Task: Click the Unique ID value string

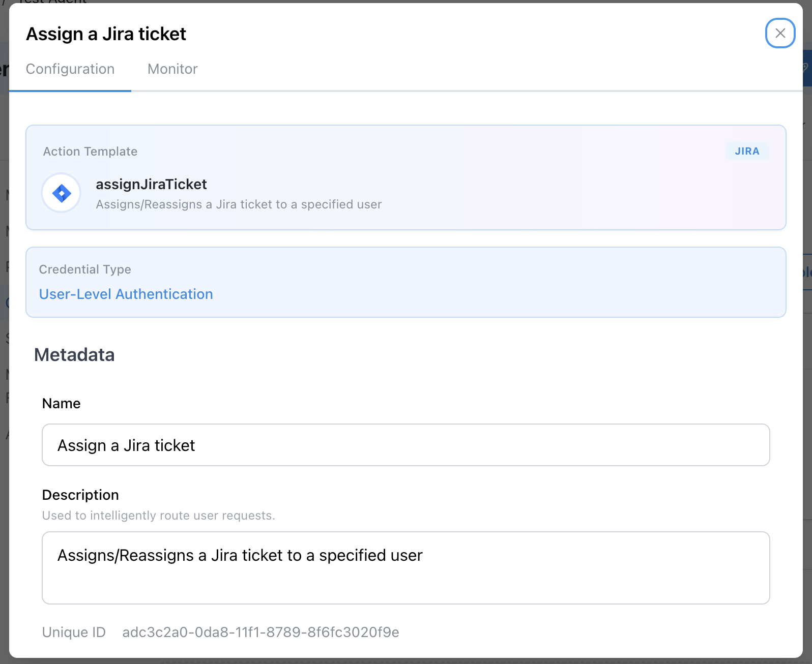Action: tap(260, 632)
